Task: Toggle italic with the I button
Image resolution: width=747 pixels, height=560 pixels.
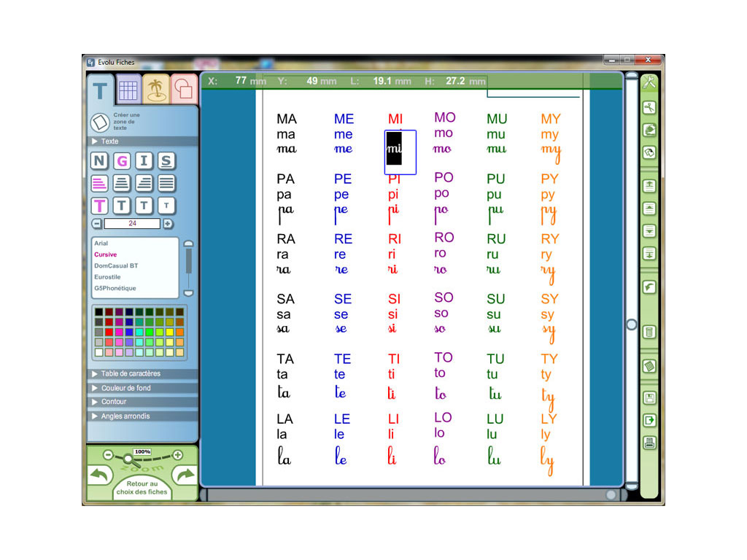Action: (144, 161)
